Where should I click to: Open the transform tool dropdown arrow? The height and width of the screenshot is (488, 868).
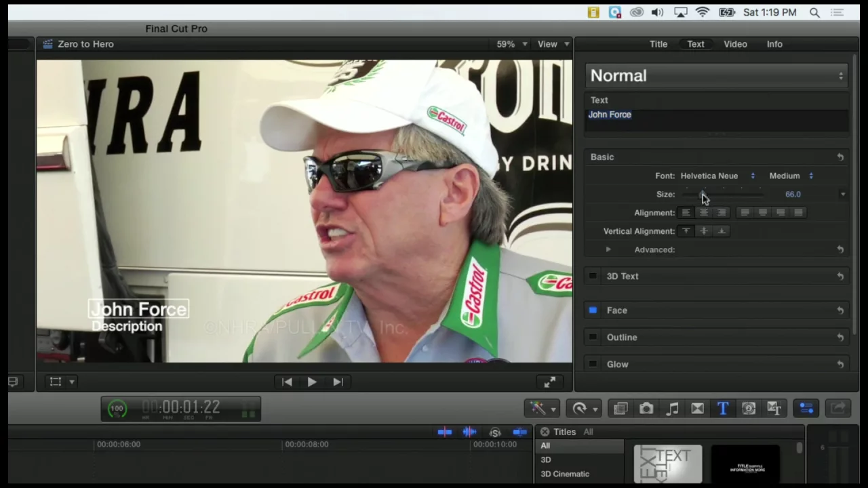click(71, 382)
